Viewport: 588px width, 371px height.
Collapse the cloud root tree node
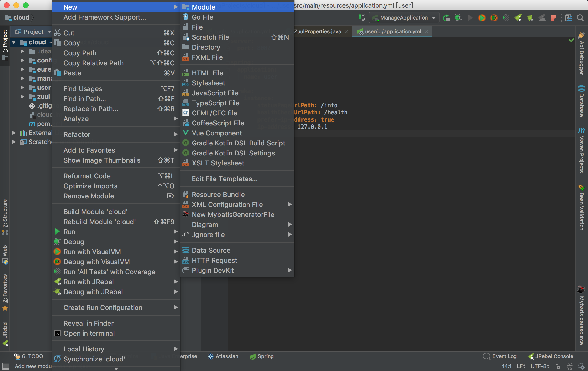coord(14,42)
